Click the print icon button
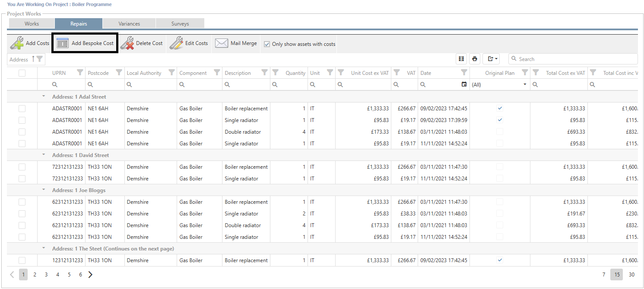The width and height of the screenshot is (644, 289). point(475,59)
